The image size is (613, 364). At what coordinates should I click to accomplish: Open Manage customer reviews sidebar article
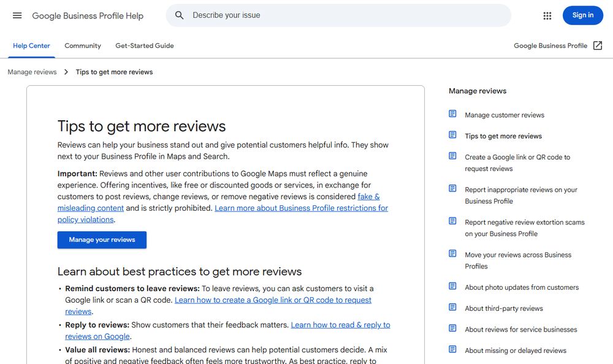tap(504, 115)
